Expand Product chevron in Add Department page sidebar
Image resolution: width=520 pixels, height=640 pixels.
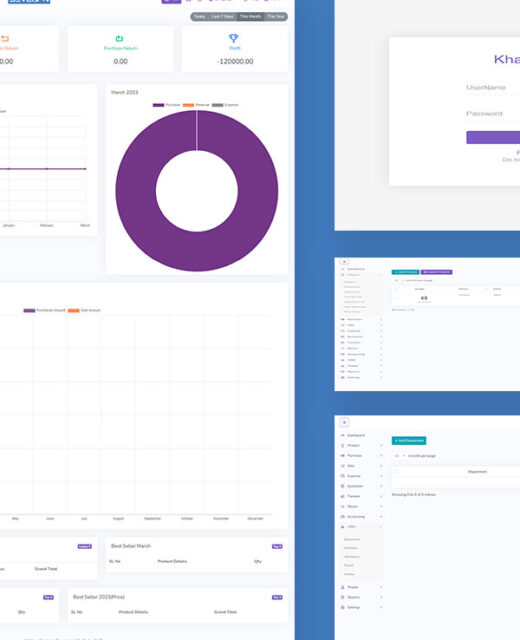pos(381,445)
